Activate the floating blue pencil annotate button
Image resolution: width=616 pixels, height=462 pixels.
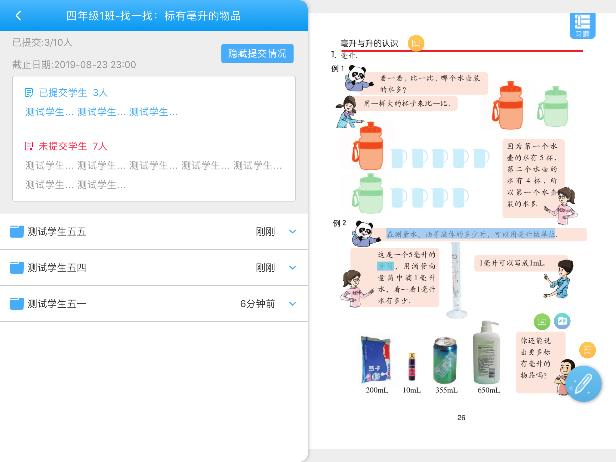pyautogui.click(x=583, y=384)
